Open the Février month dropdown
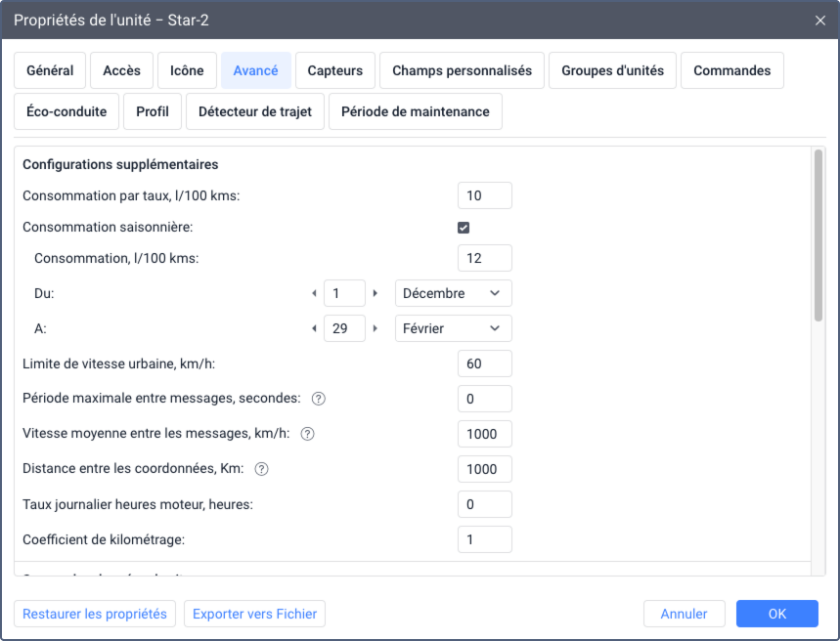This screenshot has height=641, width=840. [x=453, y=328]
